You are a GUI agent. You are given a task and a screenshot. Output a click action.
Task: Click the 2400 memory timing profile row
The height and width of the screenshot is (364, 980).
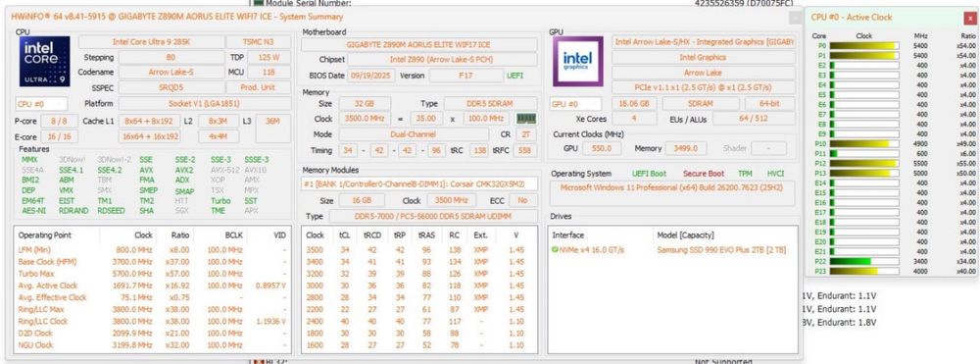coord(419,321)
